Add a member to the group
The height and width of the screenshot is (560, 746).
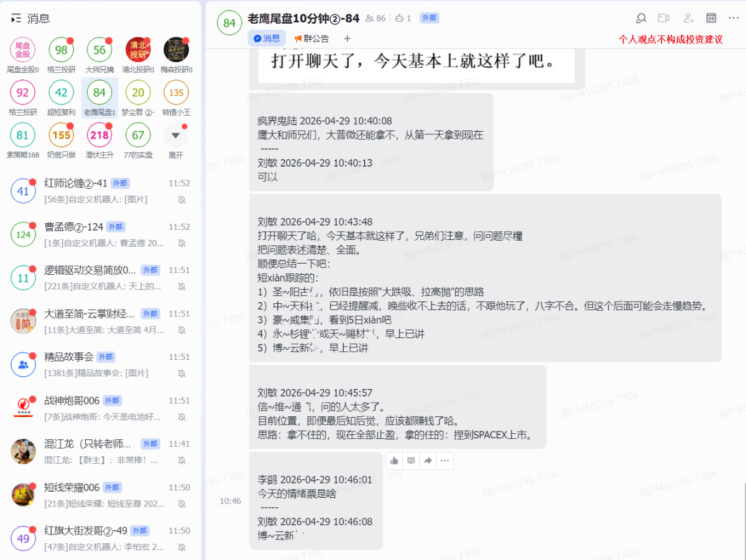[688, 18]
